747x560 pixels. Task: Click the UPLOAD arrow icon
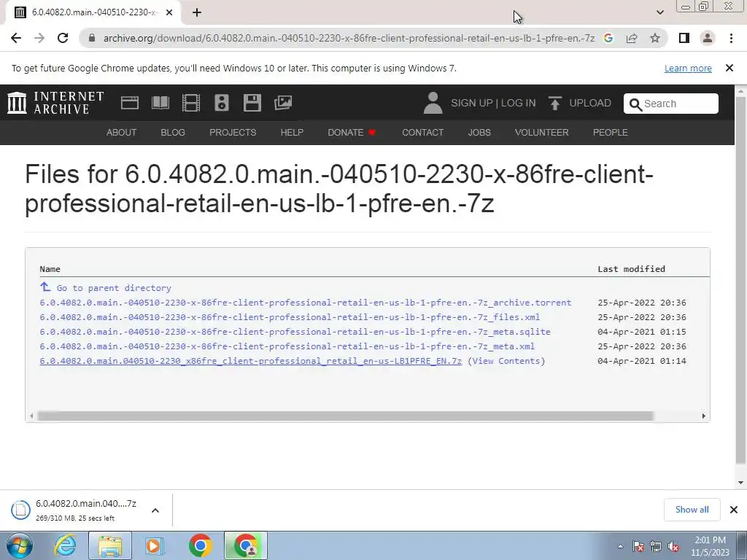pos(554,103)
